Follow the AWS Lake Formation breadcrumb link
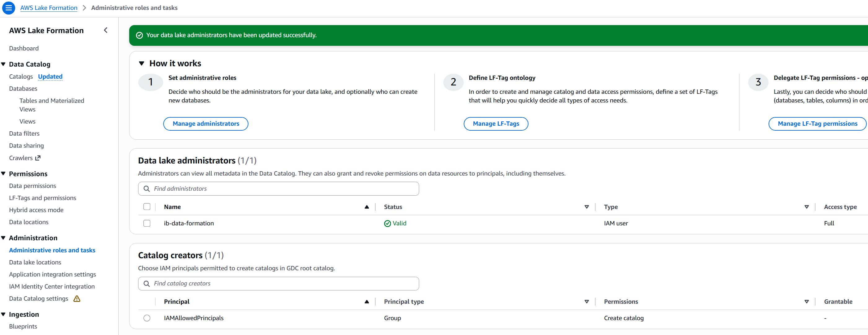 pyautogui.click(x=49, y=8)
